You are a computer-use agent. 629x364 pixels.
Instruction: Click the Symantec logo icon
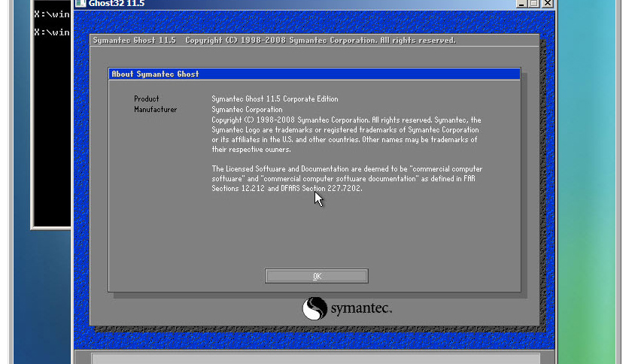[x=315, y=308]
